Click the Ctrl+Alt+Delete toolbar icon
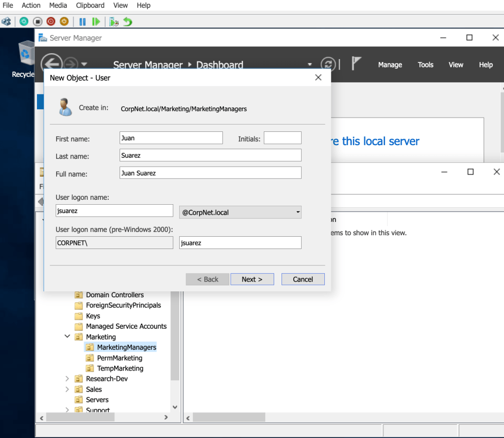 (6, 22)
